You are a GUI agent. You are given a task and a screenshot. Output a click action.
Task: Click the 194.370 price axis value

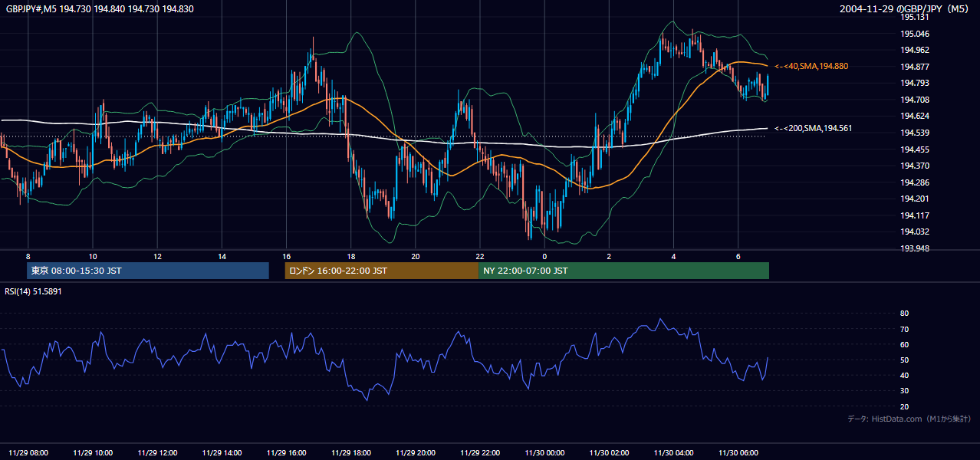coord(915,166)
